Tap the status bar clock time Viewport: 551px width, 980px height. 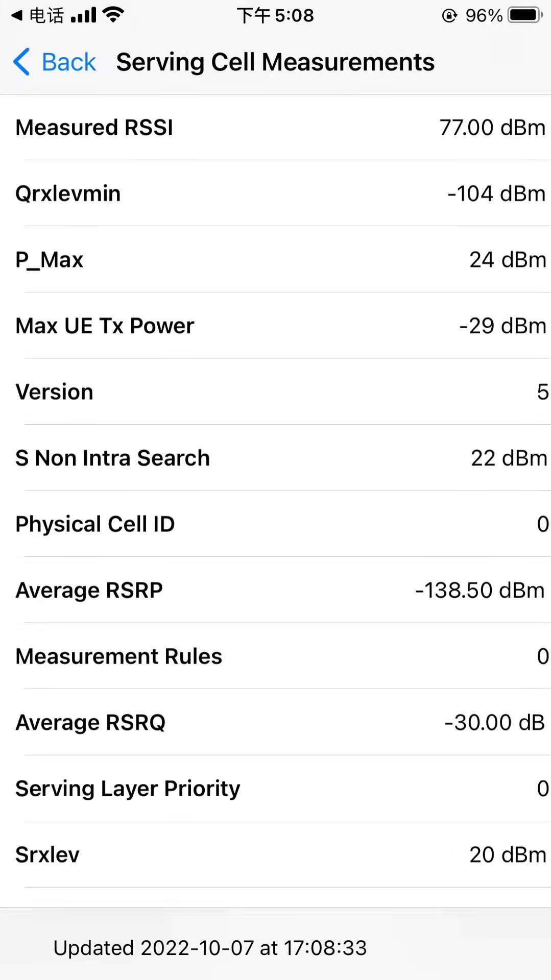pyautogui.click(x=275, y=16)
